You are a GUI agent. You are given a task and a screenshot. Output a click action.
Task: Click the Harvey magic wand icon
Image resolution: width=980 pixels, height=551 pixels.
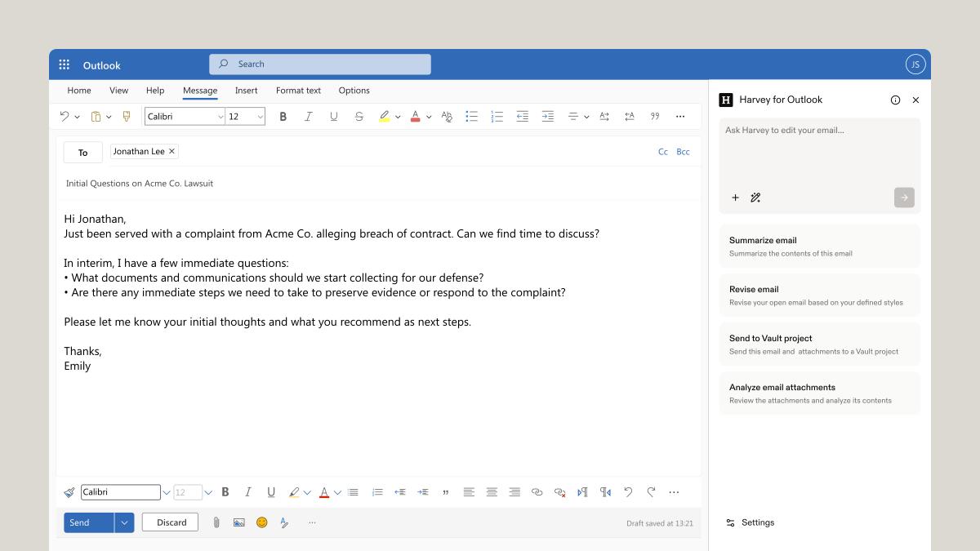[x=755, y=198]
